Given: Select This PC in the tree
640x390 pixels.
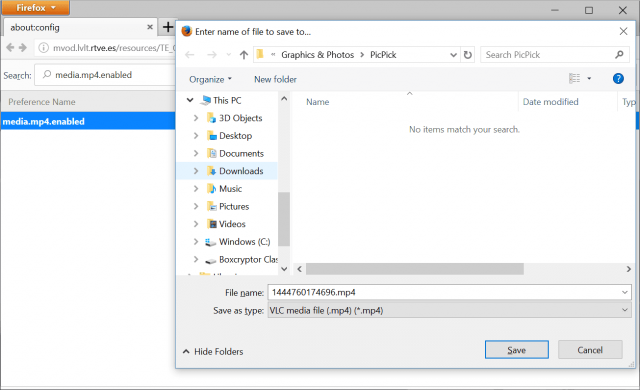Looking at the screenshot, I should tap(227, 100).
